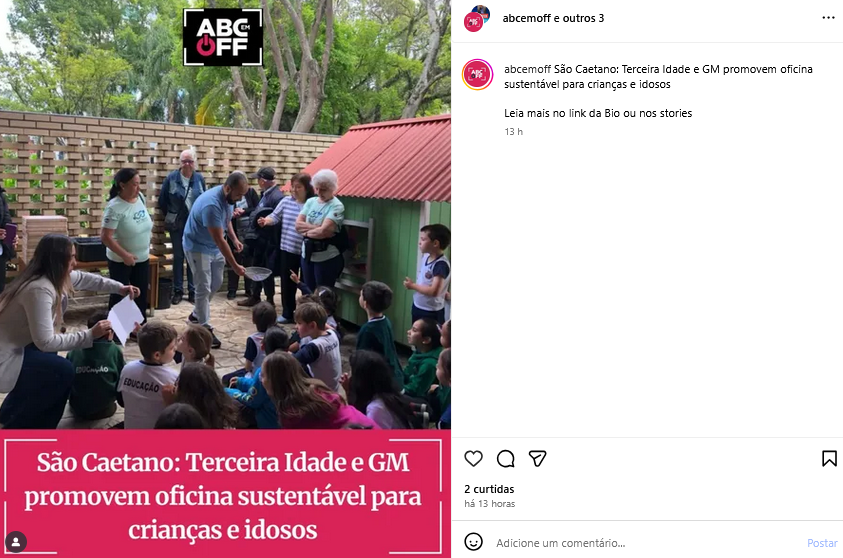Viewport: 843px width, 558px height.
Task: Show tagged people icon on photo
Action: point(16,542)
